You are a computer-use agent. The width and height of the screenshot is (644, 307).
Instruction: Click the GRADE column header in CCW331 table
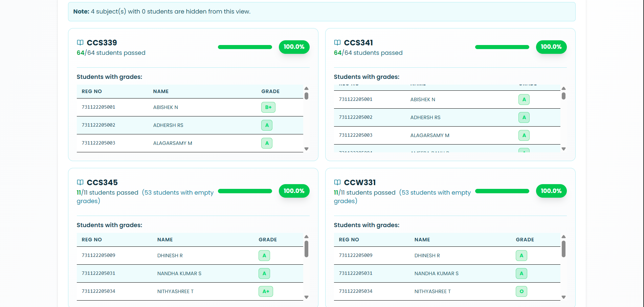(x=525, y=240)
